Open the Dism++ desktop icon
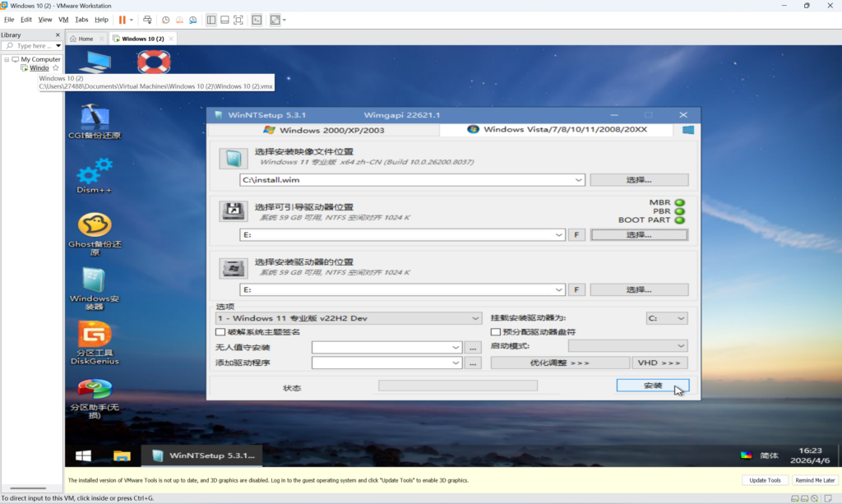842x504 pixels. [95, 176]
